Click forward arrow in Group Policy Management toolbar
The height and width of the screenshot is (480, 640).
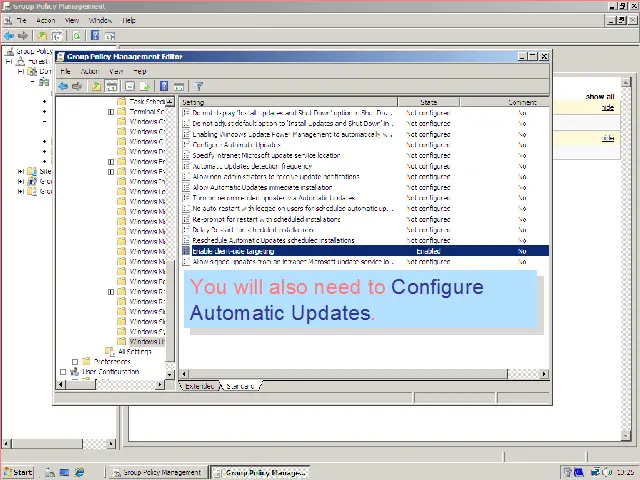pos(23,36)
